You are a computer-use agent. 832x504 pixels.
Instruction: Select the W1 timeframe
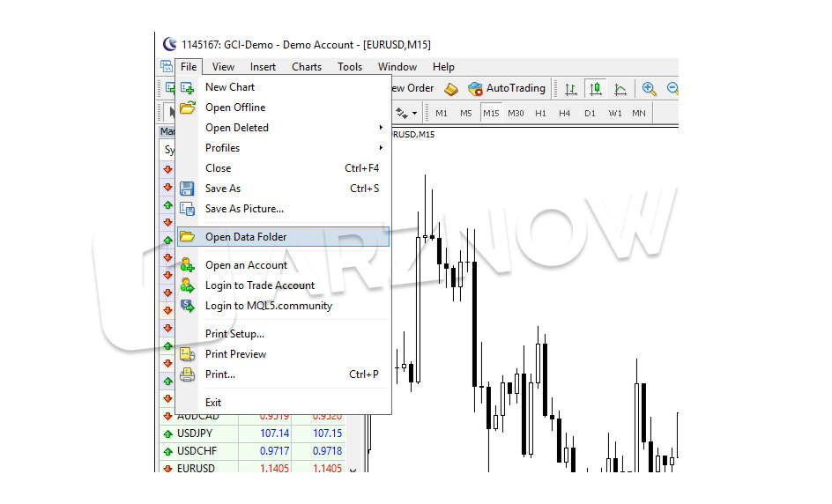(x=615, y=113)
